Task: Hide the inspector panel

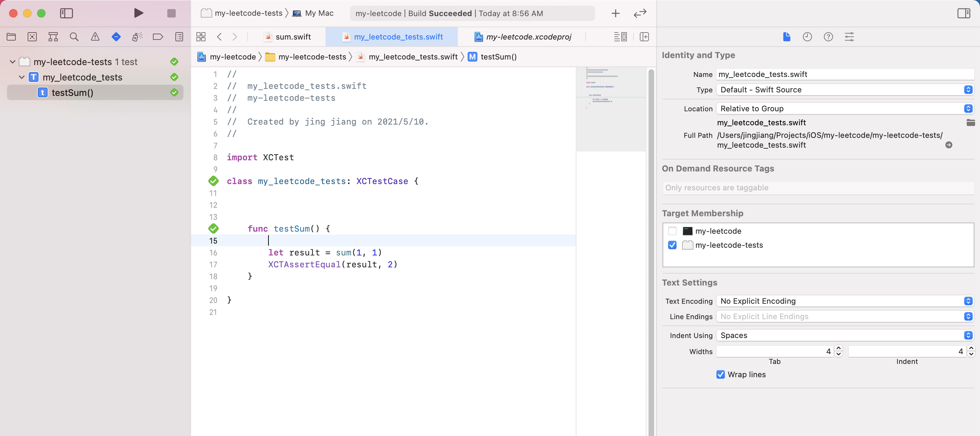Action: [x=964, y=13]
